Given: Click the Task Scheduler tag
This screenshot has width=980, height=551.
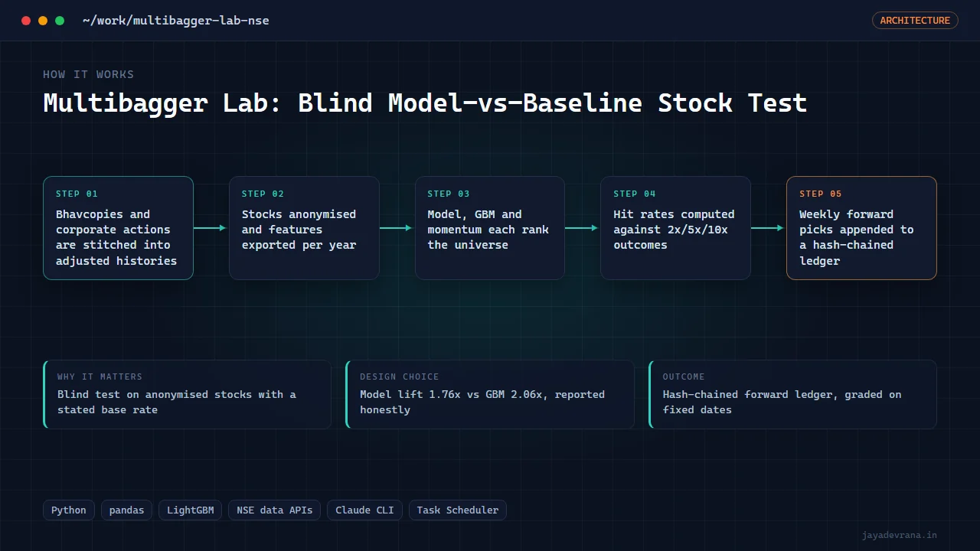Looking at the screenshot, I should pyautogui.click(x=458, y=510).
